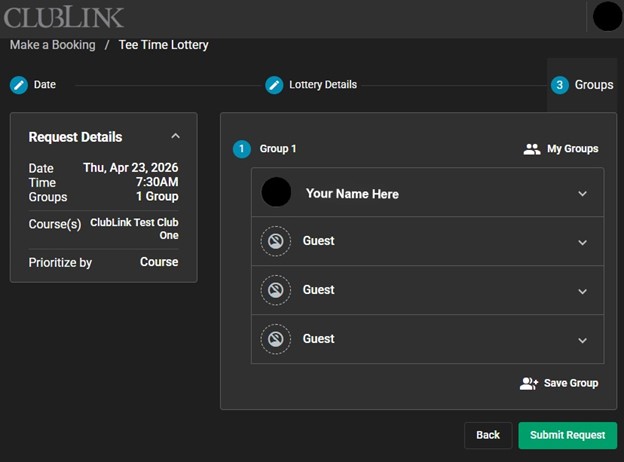Click the third Guest placeholder icon
The height and width of the screenshot is (462, 624).
point(275,339)
